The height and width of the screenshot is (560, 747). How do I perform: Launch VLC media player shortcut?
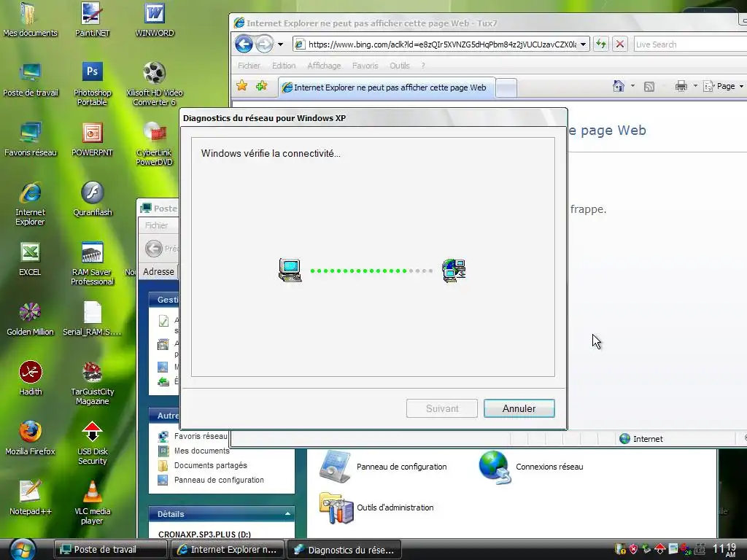coord(92,503)
